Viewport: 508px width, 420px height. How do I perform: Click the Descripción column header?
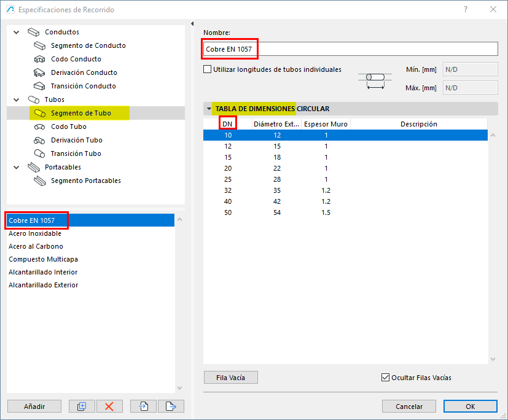point(419,124)
